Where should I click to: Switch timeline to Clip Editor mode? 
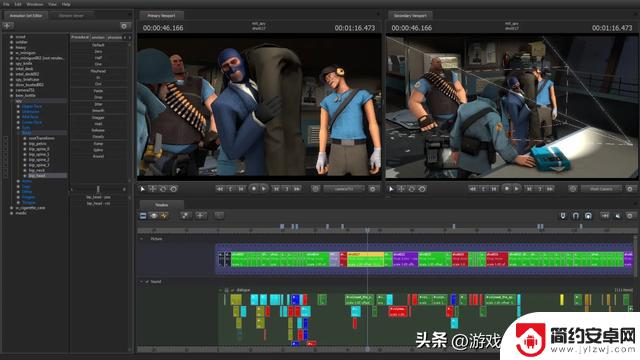pyautogui.click(x=143, y=216)
